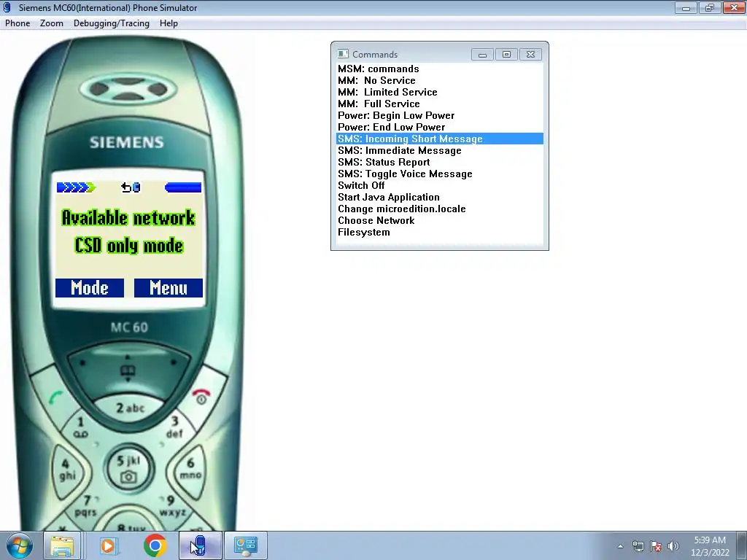Image resolution: width=747 pixels, height=560 pixels.
Task: Click the phone simulator taskbar icon
Action: [200, 545]
